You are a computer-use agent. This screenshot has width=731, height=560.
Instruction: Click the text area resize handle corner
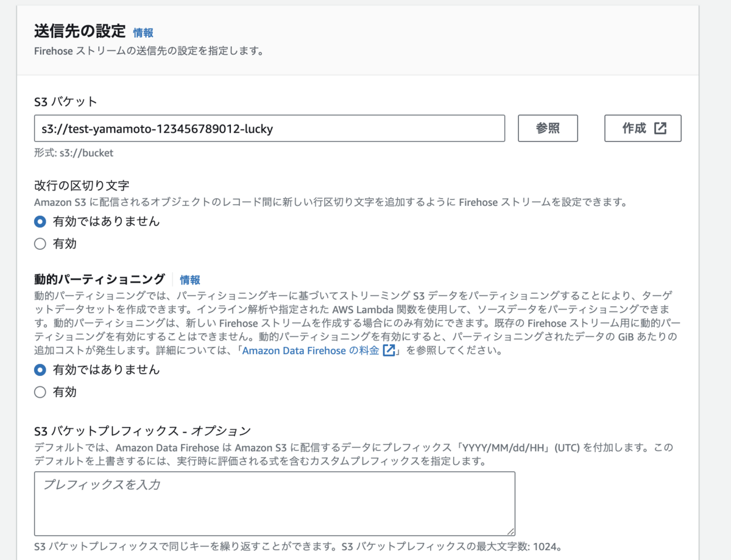coord(510,531)
